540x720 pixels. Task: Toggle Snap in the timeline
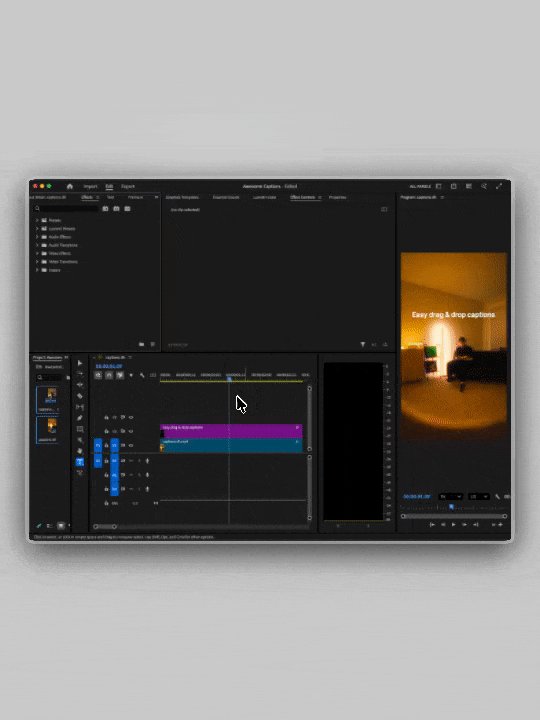coord(109,375)
